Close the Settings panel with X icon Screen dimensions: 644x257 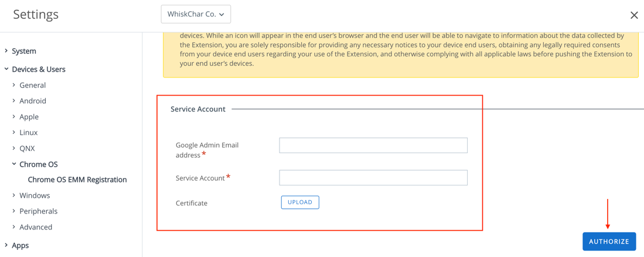[x=634, y=15]
